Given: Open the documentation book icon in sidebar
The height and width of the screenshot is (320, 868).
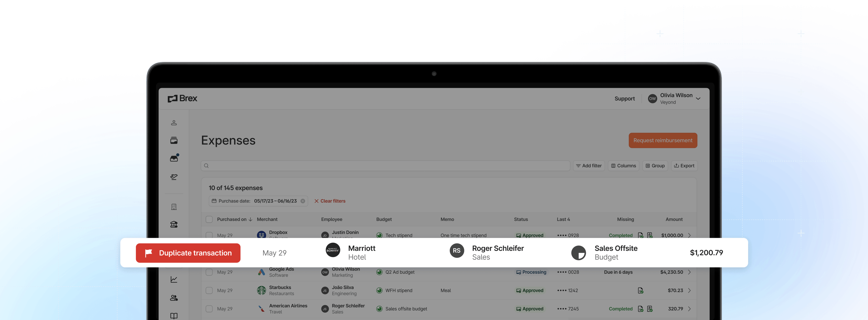Looking at the screenshot, I should click(174, 316).
